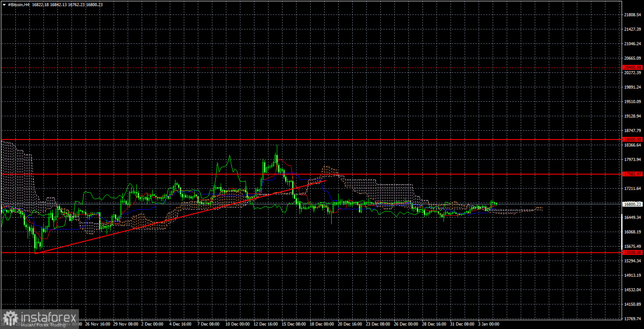Click the 15 Dec 08:00 time label

pos(293,324)
